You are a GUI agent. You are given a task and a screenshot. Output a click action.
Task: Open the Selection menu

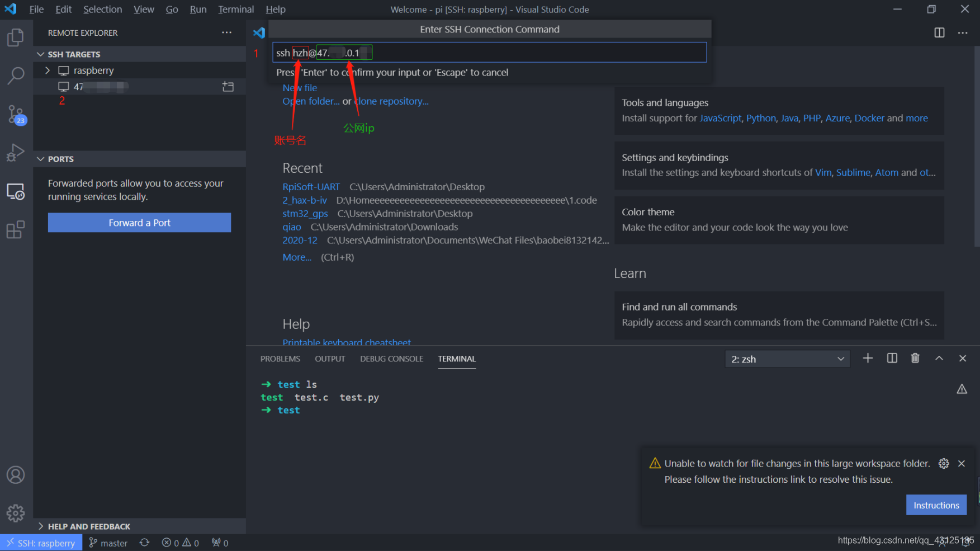(x=102, y=10)
